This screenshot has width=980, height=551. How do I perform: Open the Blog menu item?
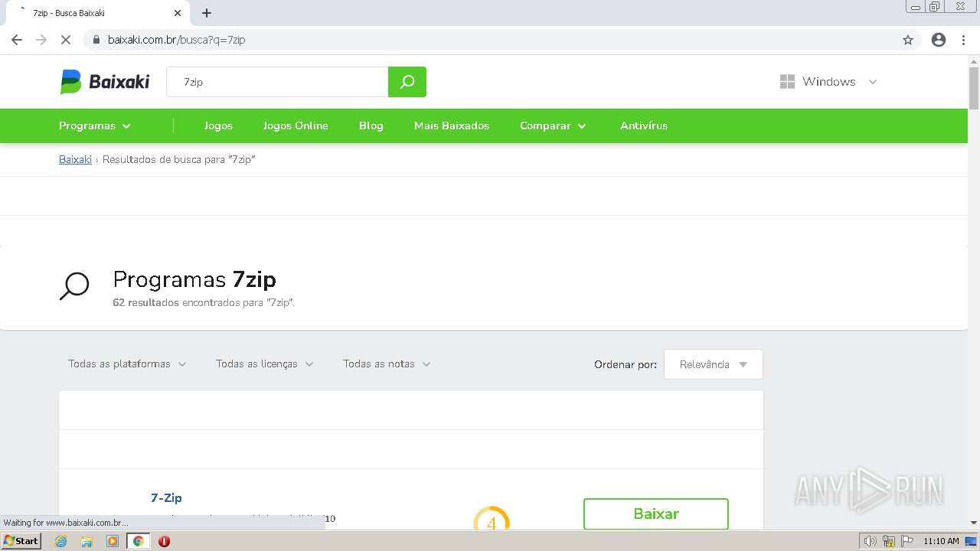(x=371, y=126)
